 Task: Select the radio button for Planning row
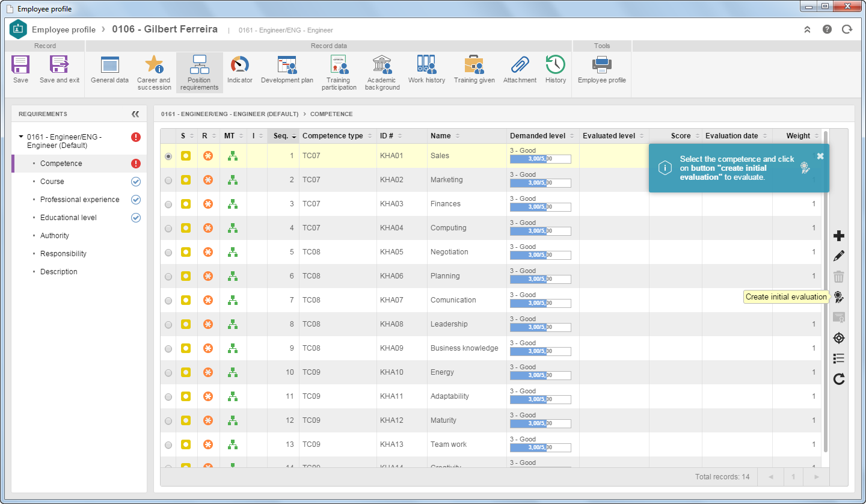[168, 276]
